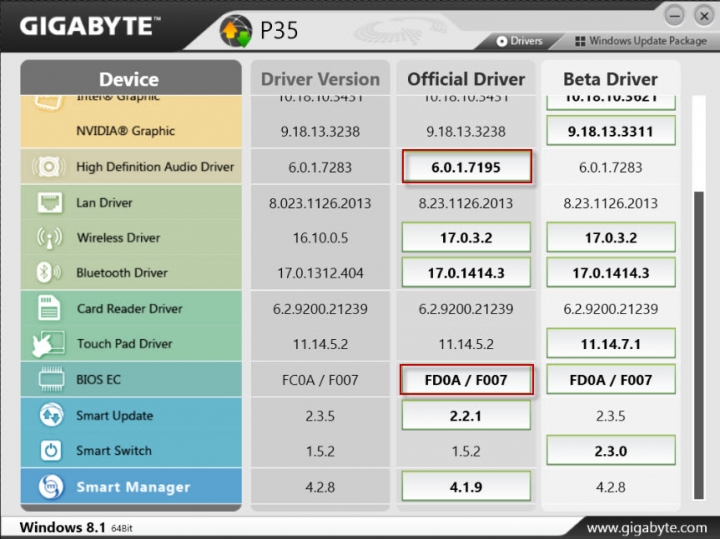Install beta Smart Switch 2.3.0
The height and width of the screenshot is (539, 720).
coord(611,450)
